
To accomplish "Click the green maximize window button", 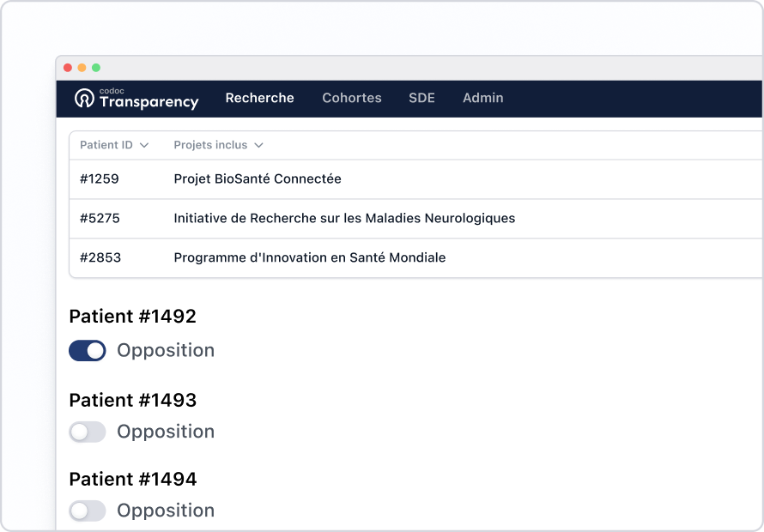I will pos(96,68).
